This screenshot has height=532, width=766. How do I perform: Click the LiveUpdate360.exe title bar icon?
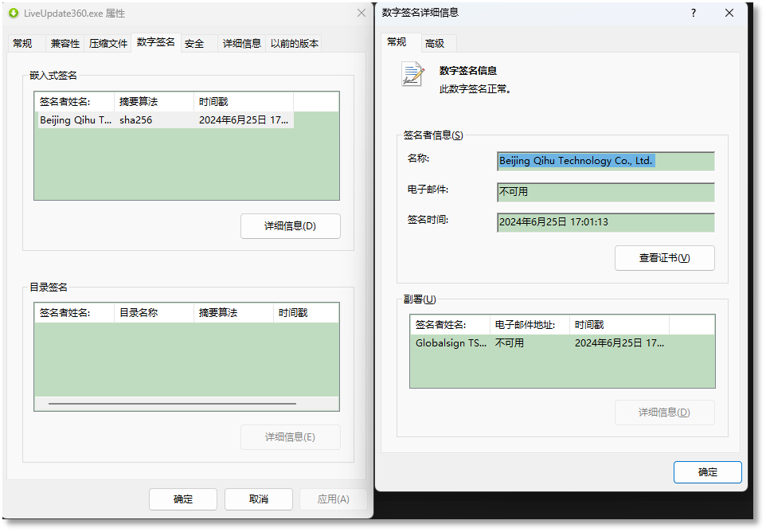14,14
